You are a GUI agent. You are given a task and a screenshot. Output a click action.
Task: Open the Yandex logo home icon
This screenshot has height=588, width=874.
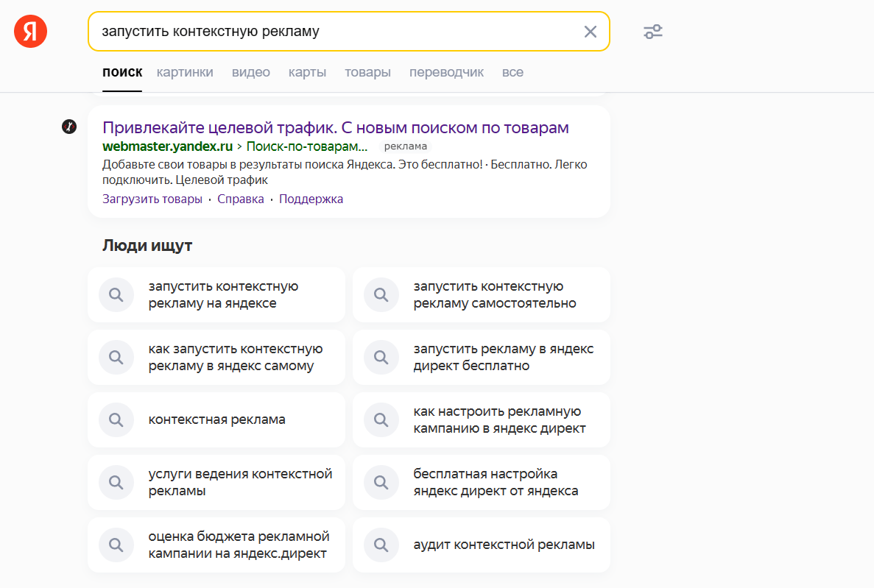click(31, 31)
